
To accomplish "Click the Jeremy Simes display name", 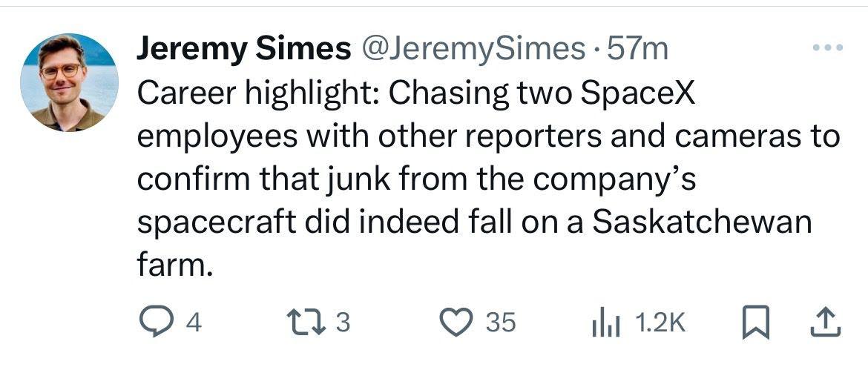I will [243, 50].
